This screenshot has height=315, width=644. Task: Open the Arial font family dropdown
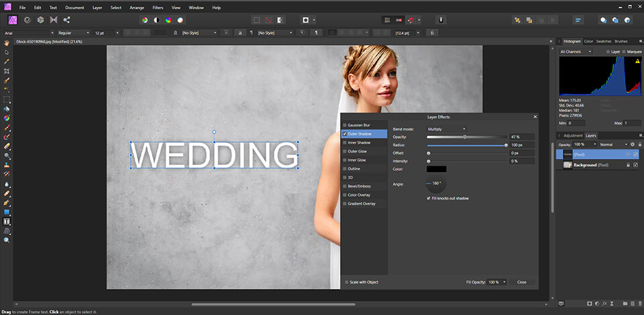(x=29, y=33)
